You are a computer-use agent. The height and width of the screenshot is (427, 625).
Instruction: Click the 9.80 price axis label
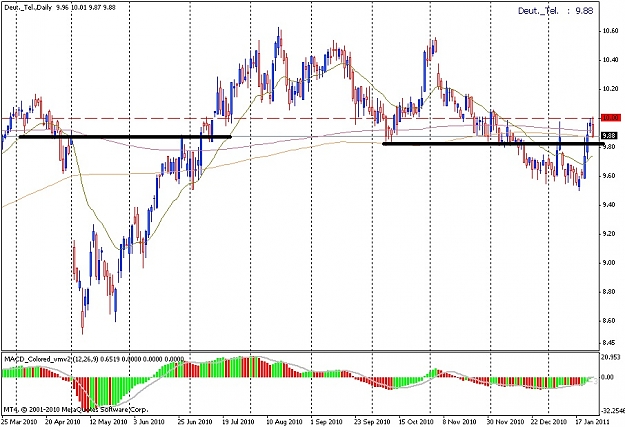point(611,147)
